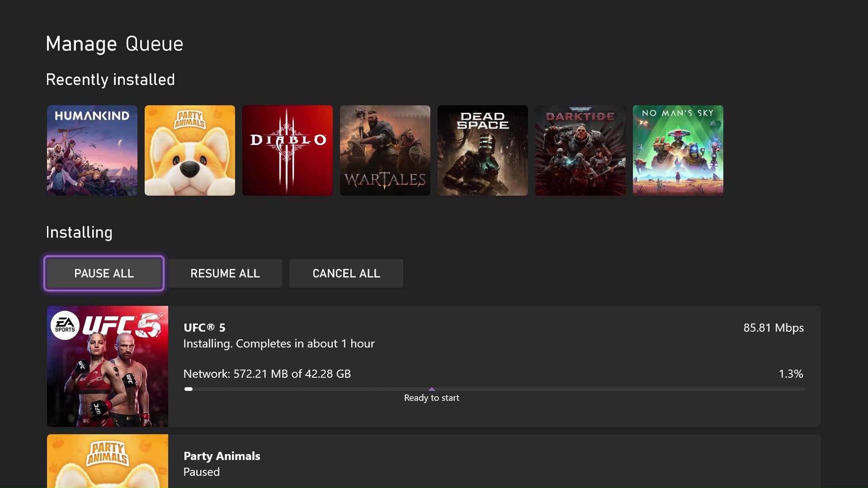
Task: Select the Diablo III game tile
Action: click(x=288, y=150)
